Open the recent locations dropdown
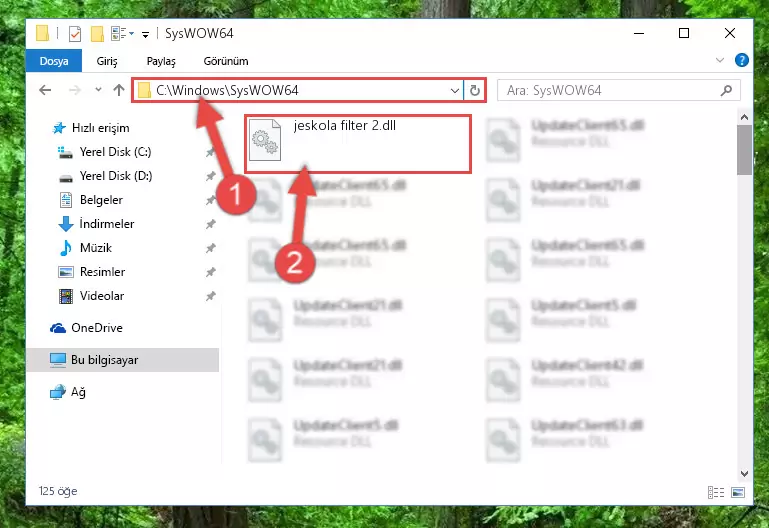 click(x=98, y=90)
